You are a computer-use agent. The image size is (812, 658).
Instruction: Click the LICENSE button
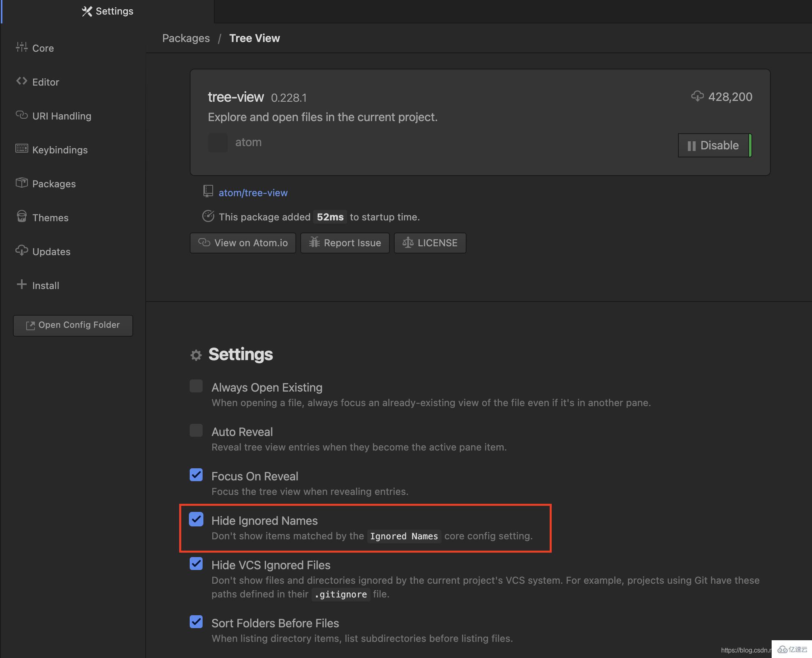429,242
